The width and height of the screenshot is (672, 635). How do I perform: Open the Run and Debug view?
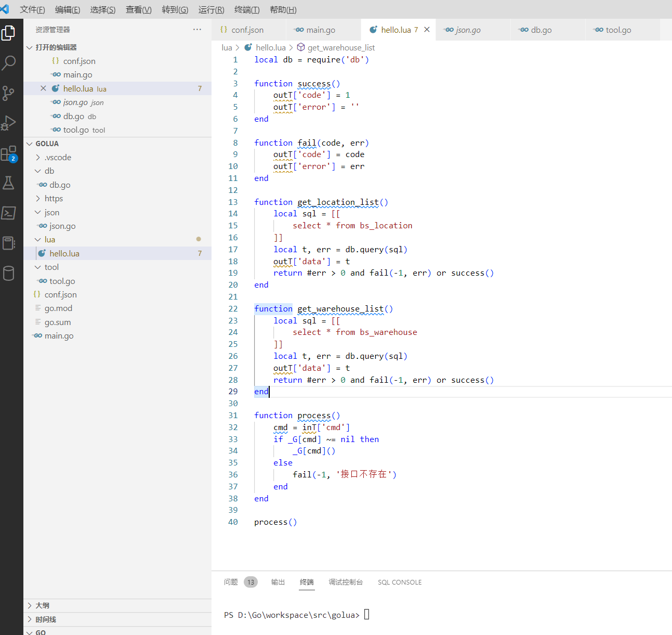(9, 123)
